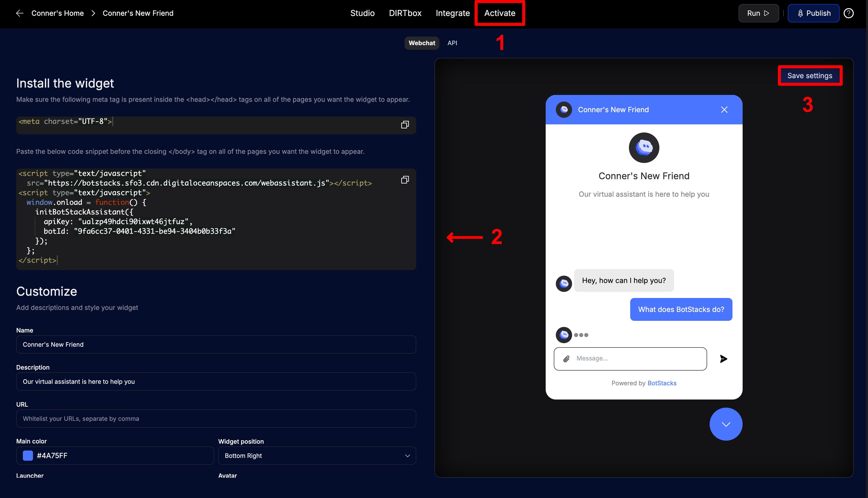Open the Widget position dropdown

tap(317, 456)
